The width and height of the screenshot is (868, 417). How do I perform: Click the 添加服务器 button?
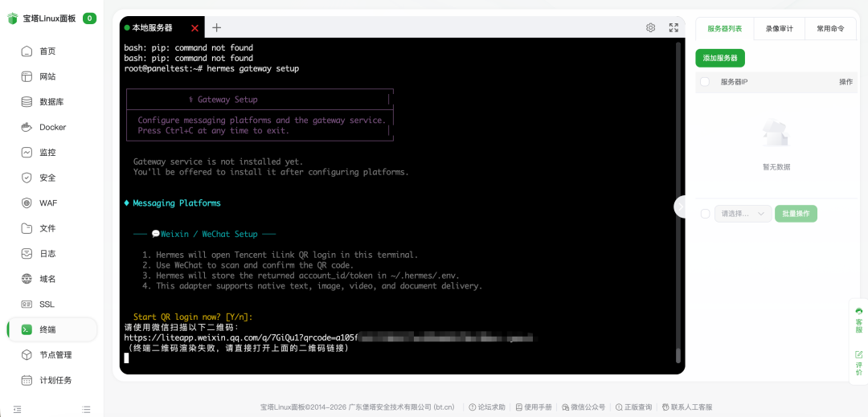pyautogui.click(x=720, y=58)
